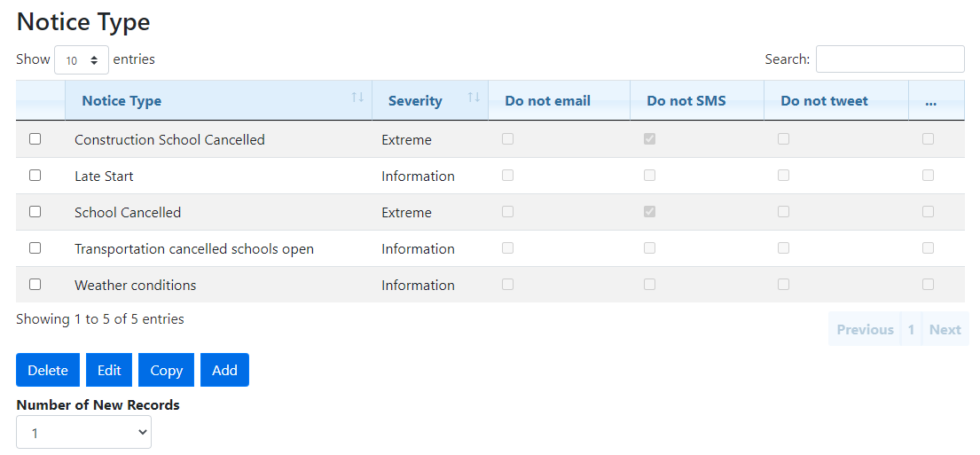Select Transportation cancelled schools open row checkbox
Image resolution: width=980 pixels, height=455 pixels.
coord(35,248)
